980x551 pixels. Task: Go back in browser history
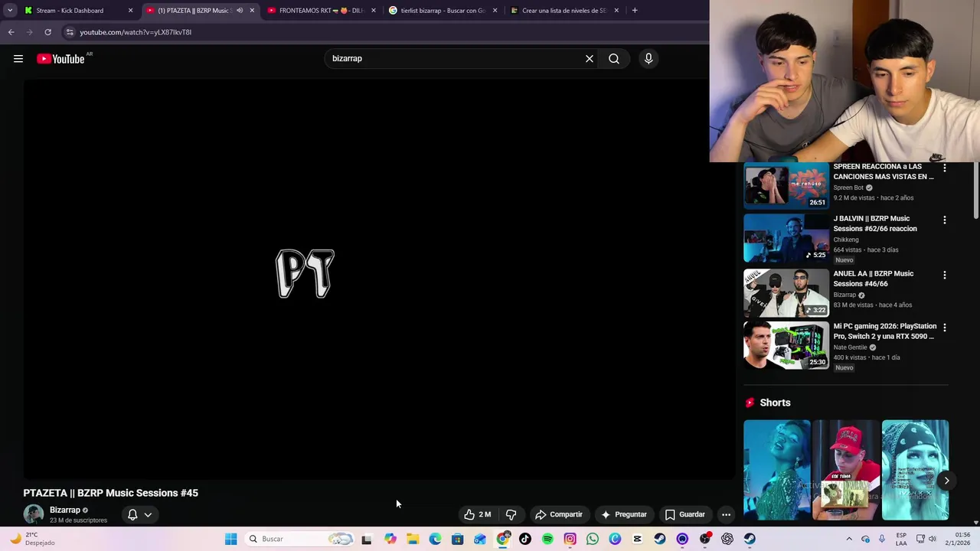click(11, 32)
